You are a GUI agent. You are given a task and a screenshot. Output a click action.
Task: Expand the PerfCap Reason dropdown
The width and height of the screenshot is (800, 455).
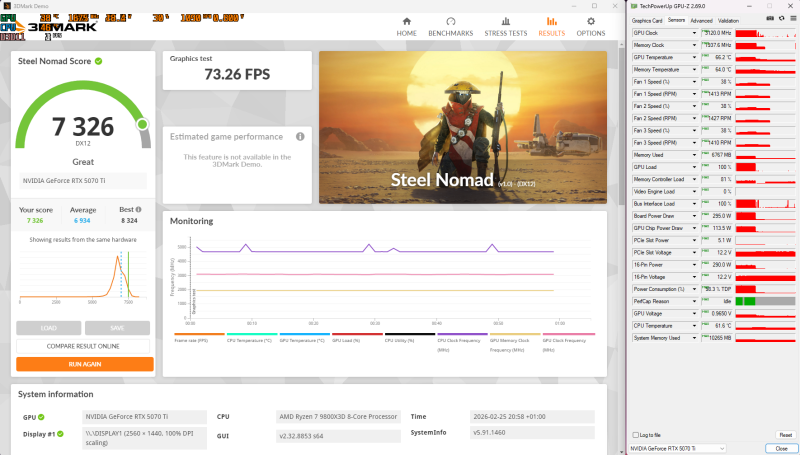(x=694, y=301)
